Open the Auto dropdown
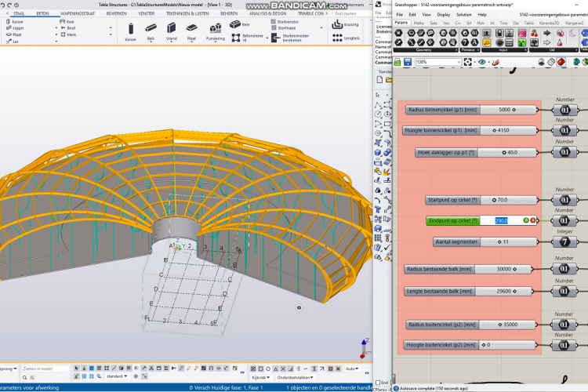The image size is (588, 392). pos(352,368)
